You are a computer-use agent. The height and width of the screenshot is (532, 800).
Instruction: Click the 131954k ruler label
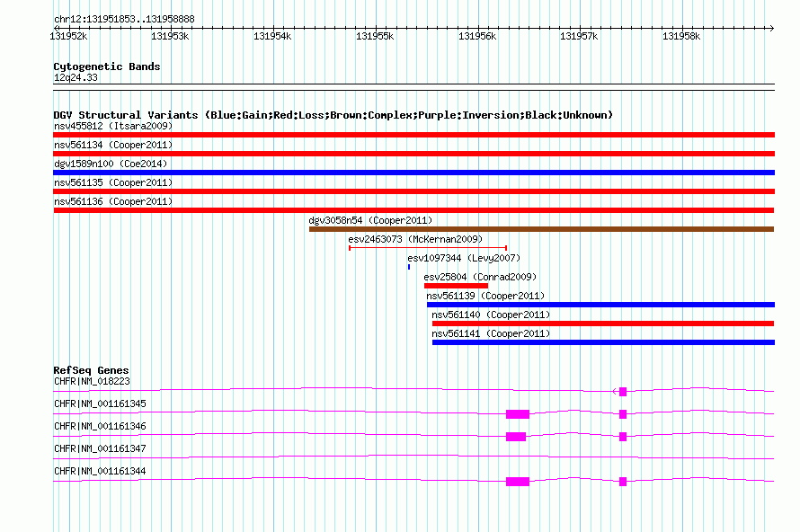click(272, 36)
